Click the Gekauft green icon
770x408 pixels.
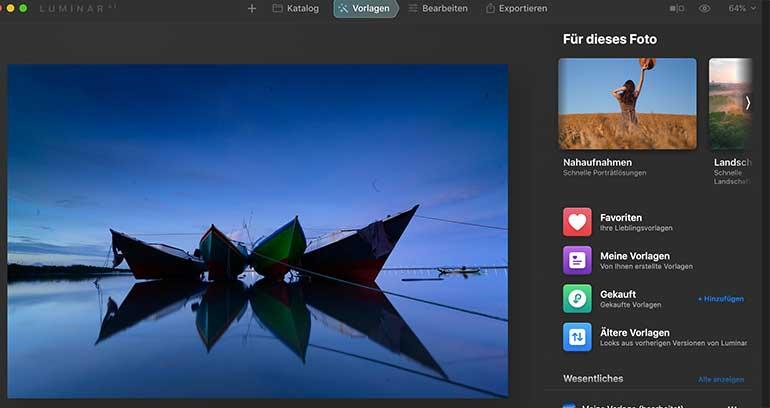coord(577,299)
